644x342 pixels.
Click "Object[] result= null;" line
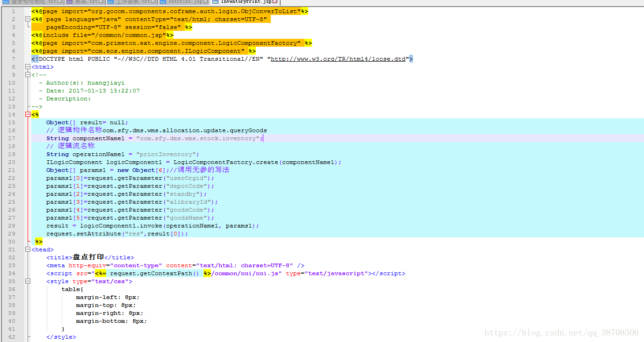(87, 122)
